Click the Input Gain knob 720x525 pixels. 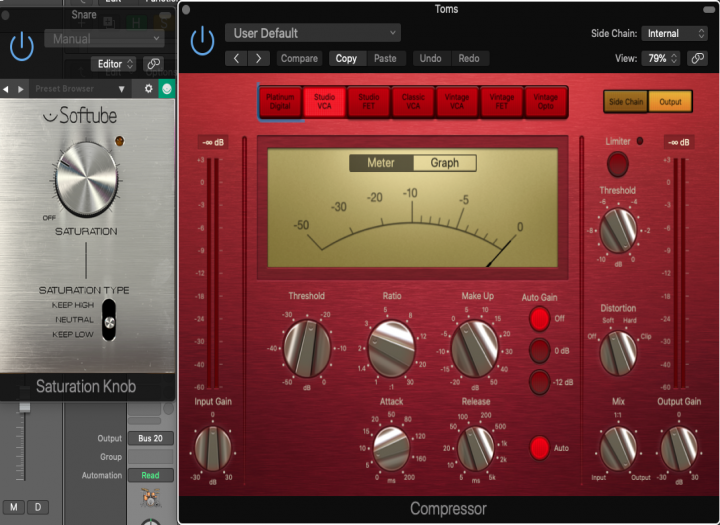(x=213, y=449)
